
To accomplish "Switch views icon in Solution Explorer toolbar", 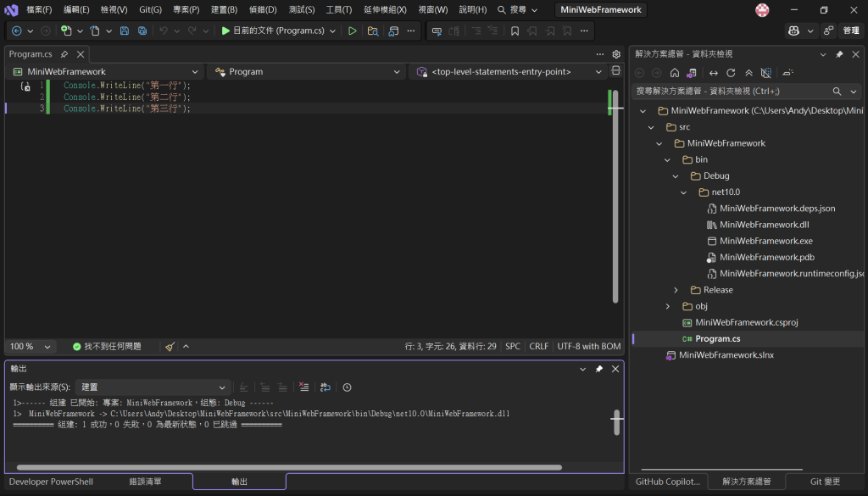I will [692, 73].
